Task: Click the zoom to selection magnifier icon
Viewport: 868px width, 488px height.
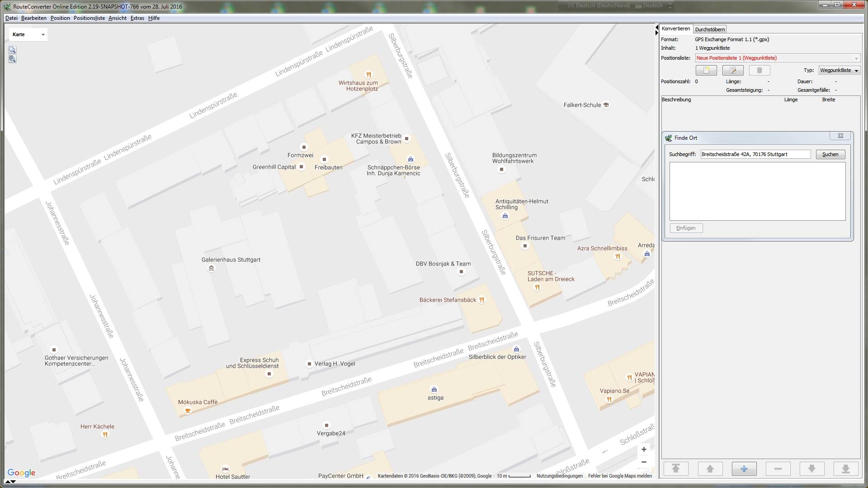Action: click(x=12, y=50)
